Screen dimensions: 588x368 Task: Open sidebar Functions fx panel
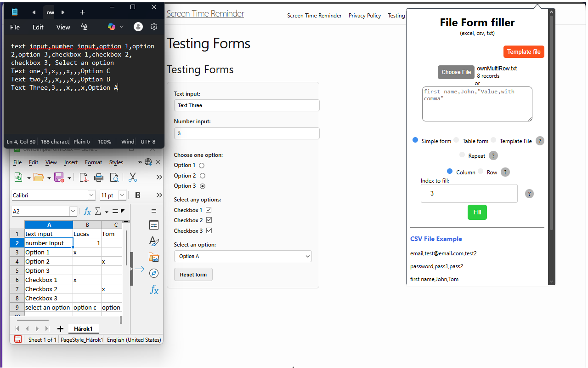point(154,289)
